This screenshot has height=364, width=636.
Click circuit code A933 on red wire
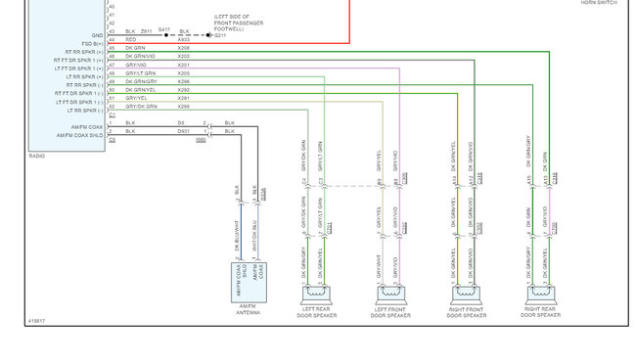click(184, 40)
